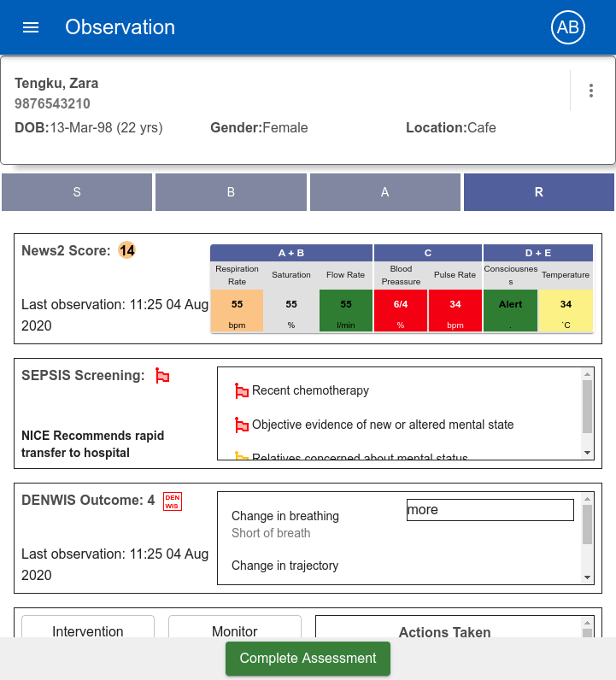Click 'Change in trajectory' entry
The width and height of the screenshot is (616, 680).
(x=285, y=566)
